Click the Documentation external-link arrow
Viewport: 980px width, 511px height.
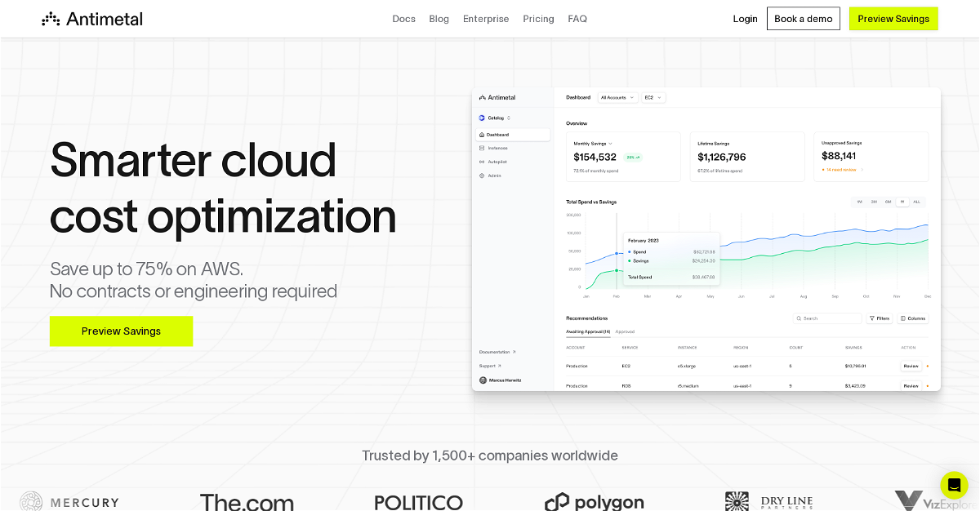coord(514,352)
